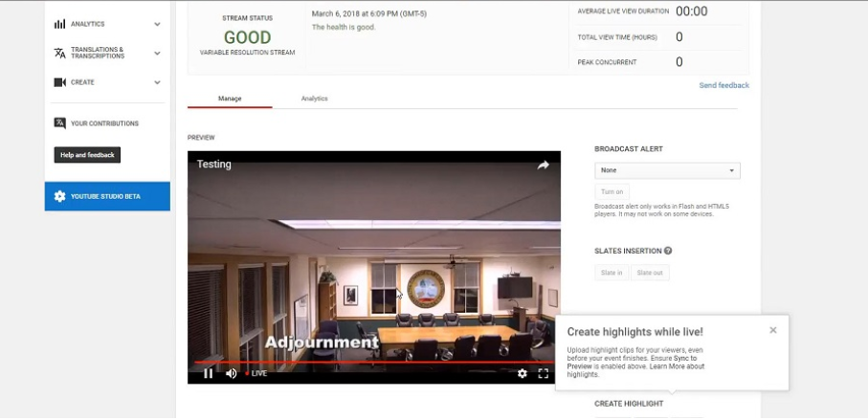Viewport: 868px width, 420px height.
Task: Open the player settings gear
Action: click(x=522, y=373)
